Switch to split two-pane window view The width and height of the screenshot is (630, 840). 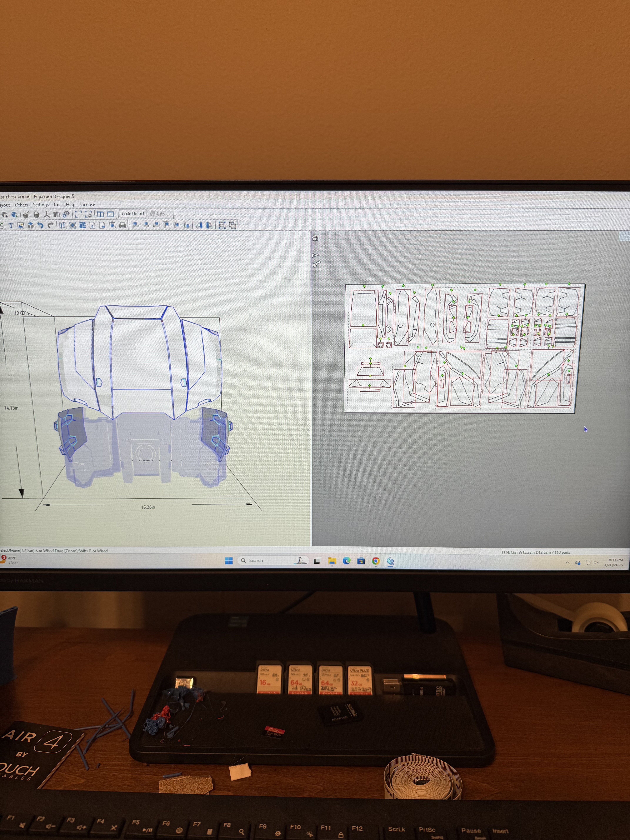pos(101,214)
